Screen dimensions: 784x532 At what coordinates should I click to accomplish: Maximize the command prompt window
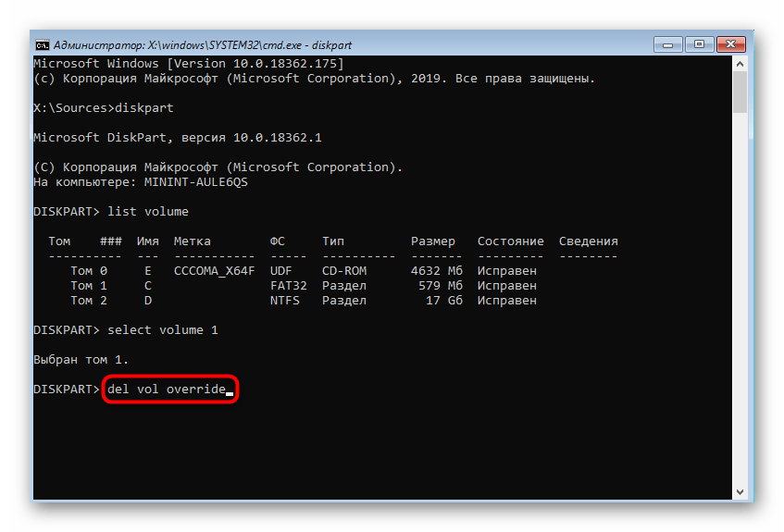(x=698, y=44)
